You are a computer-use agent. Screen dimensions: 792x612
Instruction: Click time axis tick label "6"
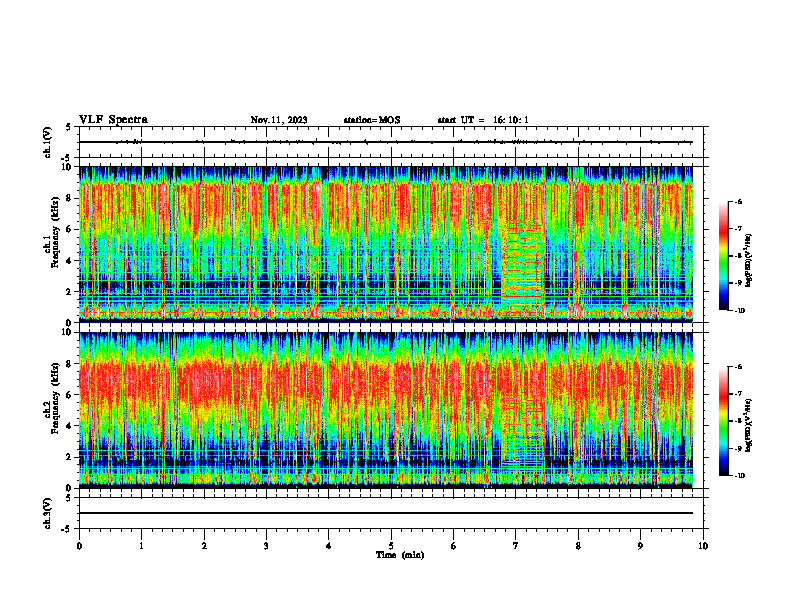pos(454,546)
